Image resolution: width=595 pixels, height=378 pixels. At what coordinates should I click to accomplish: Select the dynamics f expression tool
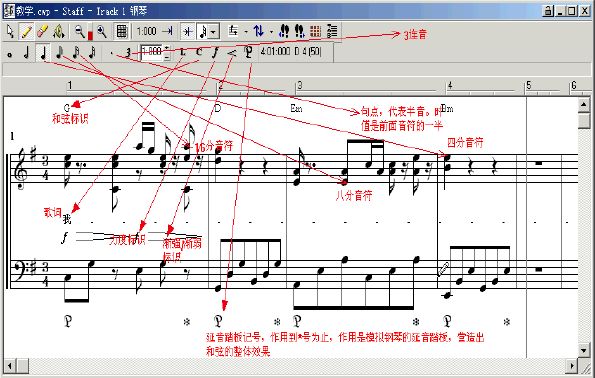pyautogui.click(x=215, y=53)
